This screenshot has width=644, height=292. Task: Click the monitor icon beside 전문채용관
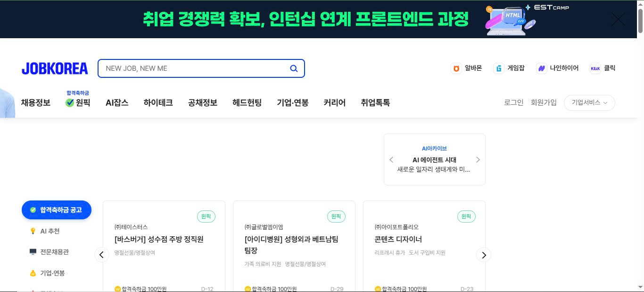tap(33, 252)
